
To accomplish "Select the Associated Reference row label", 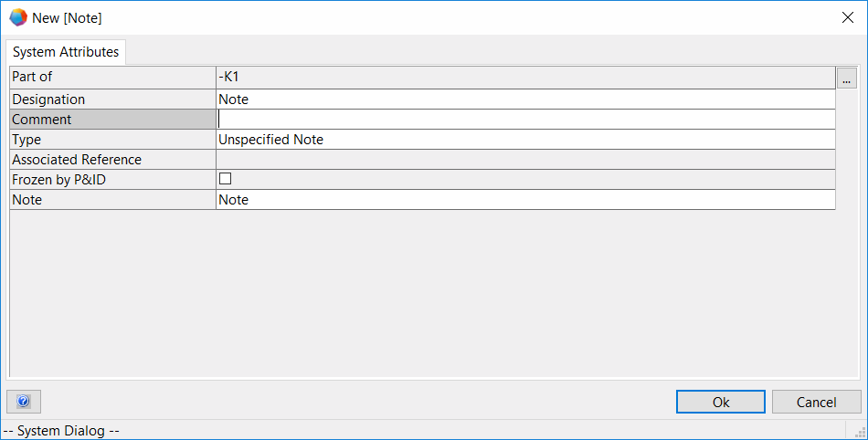I will (x=112, y=160).
